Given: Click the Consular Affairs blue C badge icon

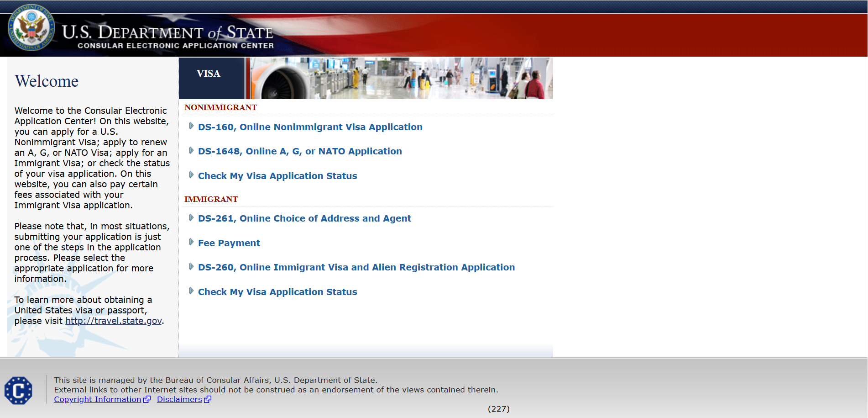Looking at the screenshot, I should (18, 391).
